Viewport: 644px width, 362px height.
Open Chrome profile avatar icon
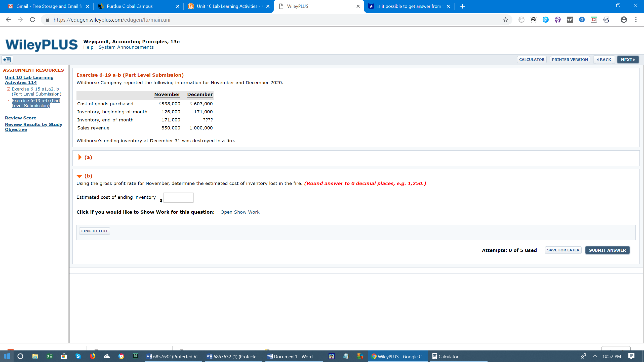pos(624,20)
